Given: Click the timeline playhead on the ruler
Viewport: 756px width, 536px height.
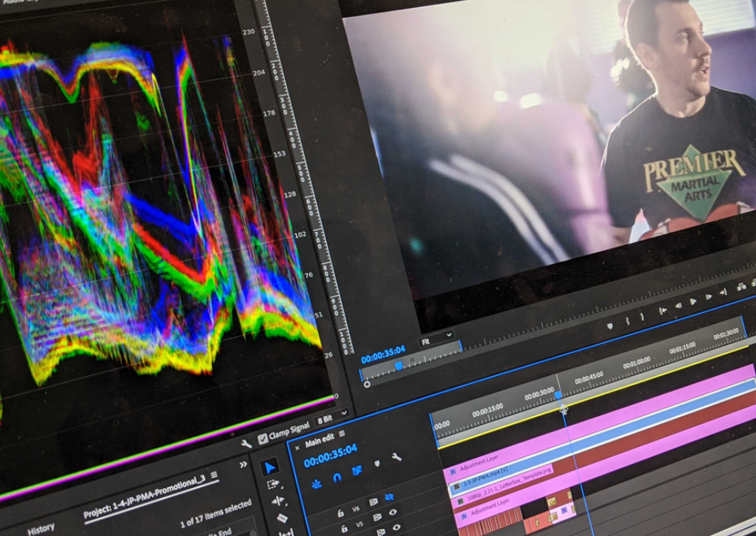Looking at the screenshot, I should pos(558,395).
